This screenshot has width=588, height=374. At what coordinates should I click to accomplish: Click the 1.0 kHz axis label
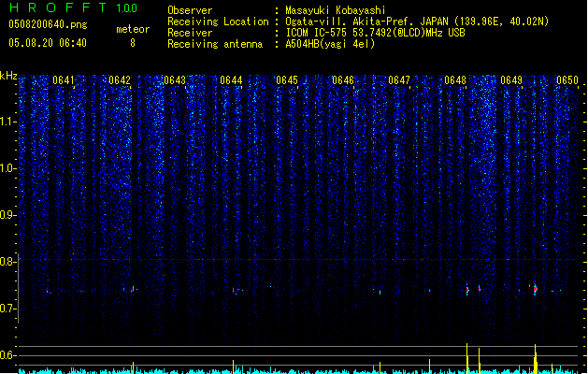click(x=7, y=168)
